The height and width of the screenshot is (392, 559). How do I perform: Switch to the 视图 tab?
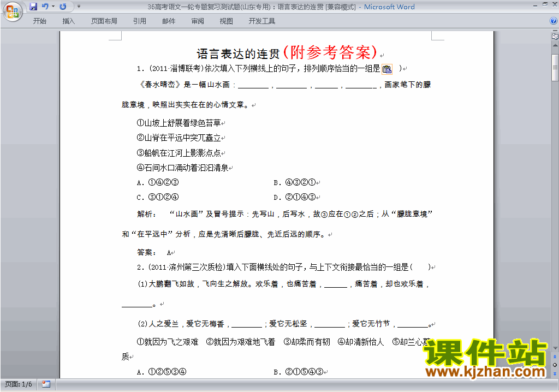227,21
